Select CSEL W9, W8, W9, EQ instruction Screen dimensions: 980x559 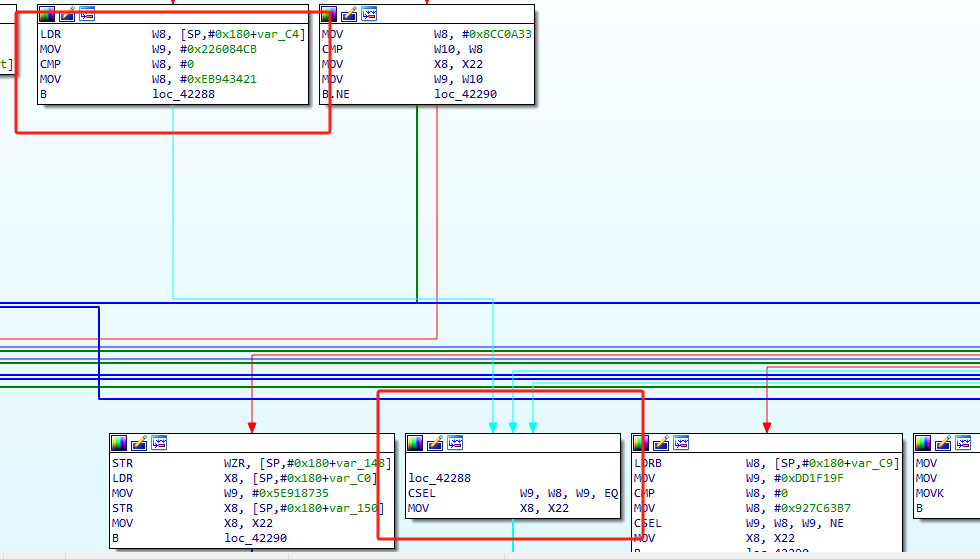(513, 493)
